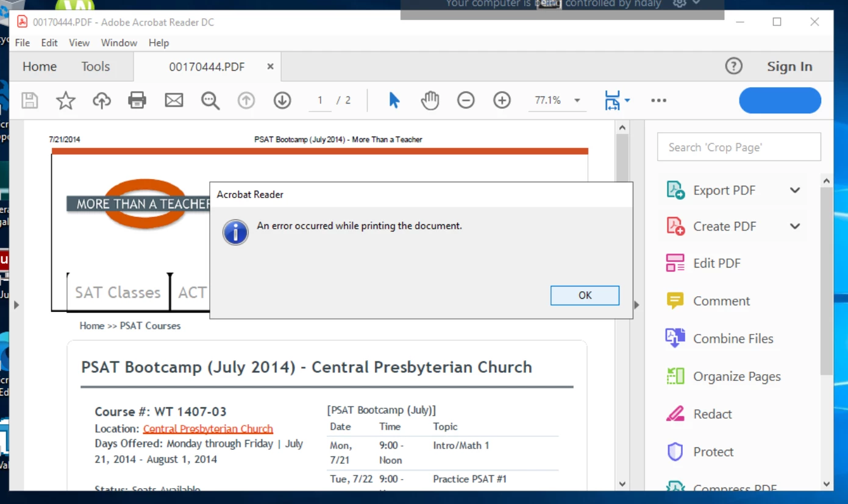Open the File menu
The height and width of the screenshot is (504, 848).
click(22, 43)
